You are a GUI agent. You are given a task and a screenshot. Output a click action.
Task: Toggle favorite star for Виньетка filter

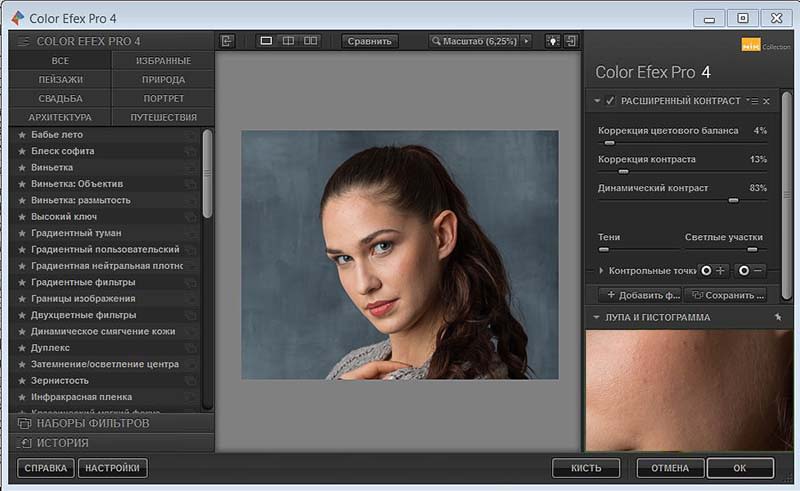point(22,168)
